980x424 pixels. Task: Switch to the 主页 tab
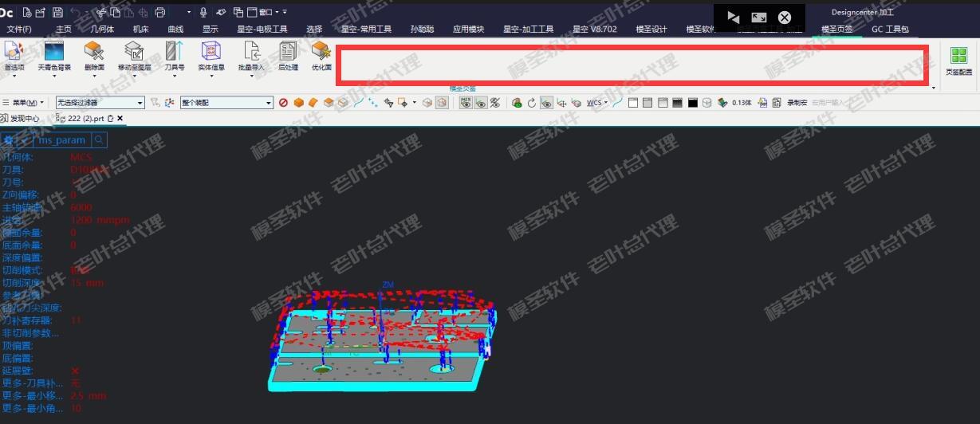64,29
